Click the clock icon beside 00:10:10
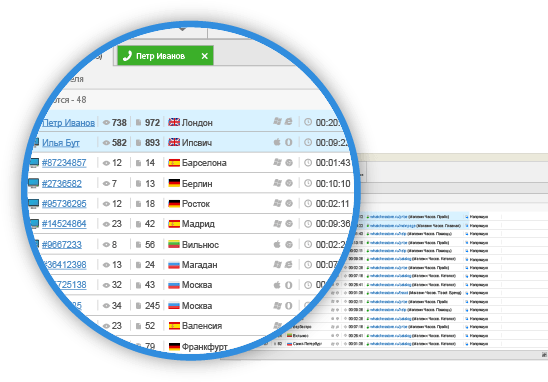Screen dimensions: 548x382 tap(308, 183)
